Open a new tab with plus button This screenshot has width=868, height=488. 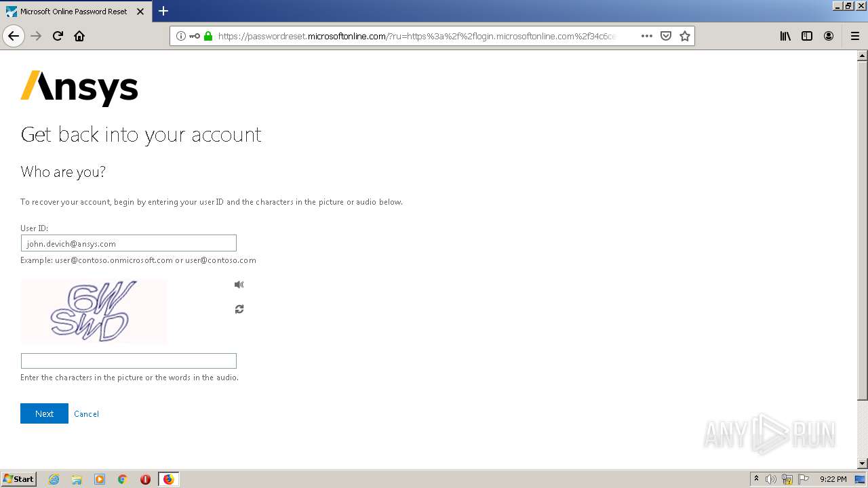point(163,11)
